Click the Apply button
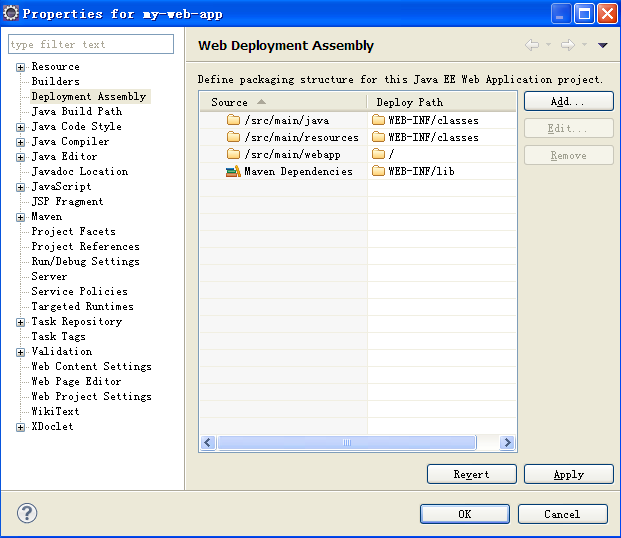Viewport: 621px width, 538px height. [x=569, y=474]
